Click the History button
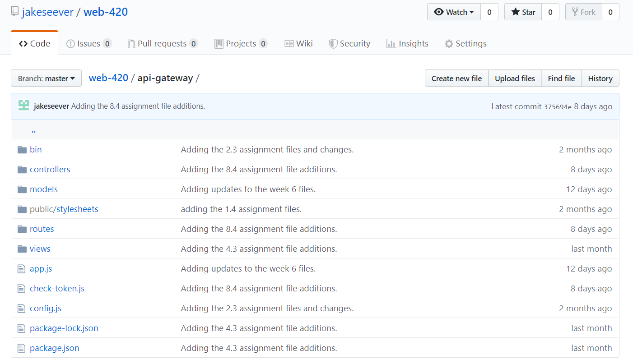This screenshot has height=364, width=633. 600,78
